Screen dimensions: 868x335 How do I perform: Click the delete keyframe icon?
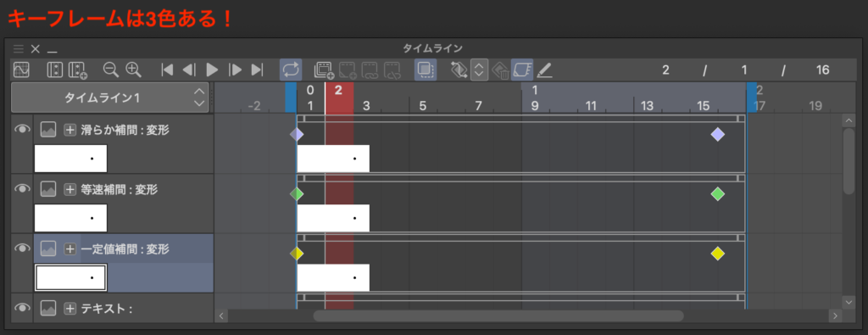click(x=500, y=70)
